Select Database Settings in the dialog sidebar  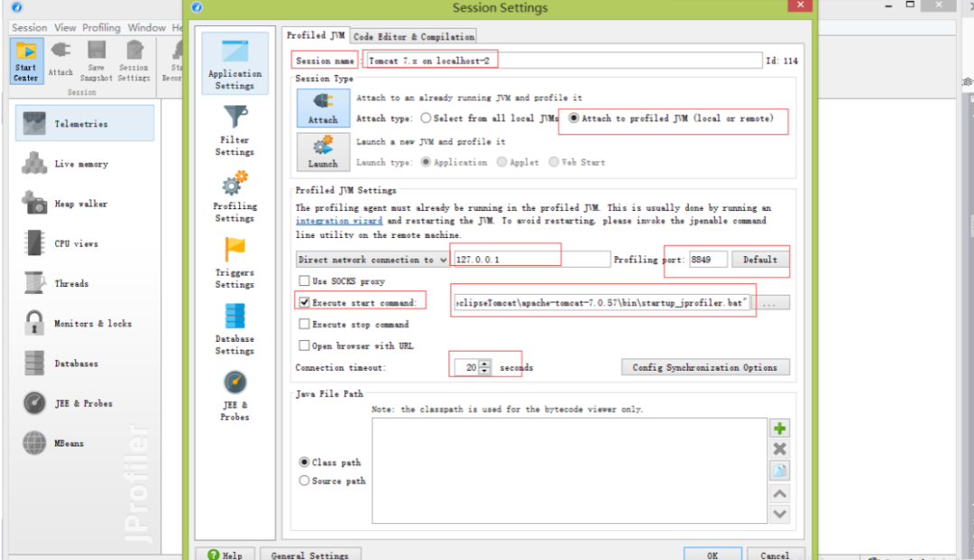click(x=234, y=329)
